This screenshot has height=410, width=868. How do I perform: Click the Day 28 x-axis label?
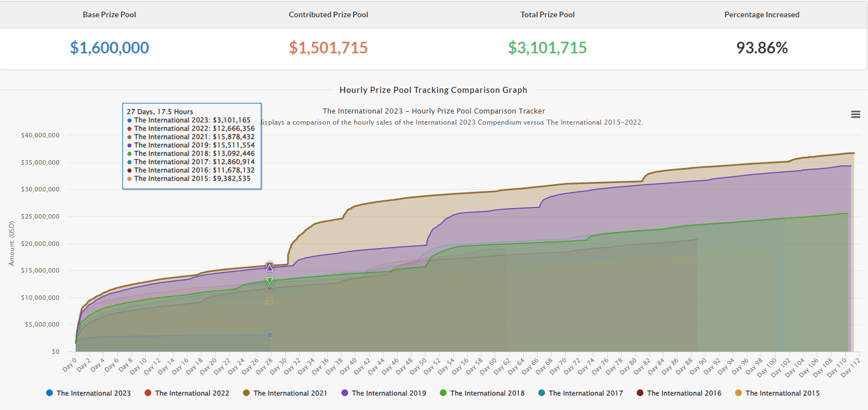(263, 365)
